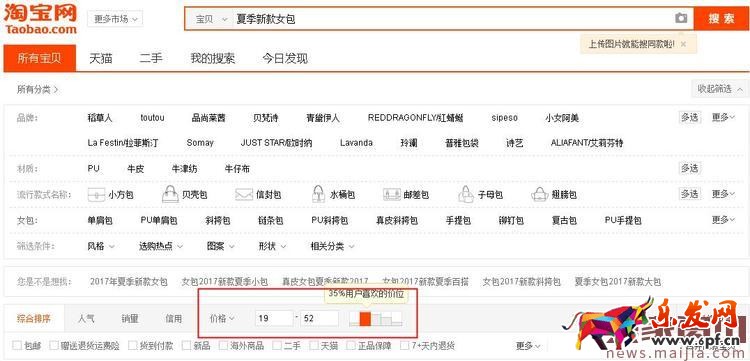
Task: Select the 水桶包 bucket bag icon
Action: tap(319, 194)
